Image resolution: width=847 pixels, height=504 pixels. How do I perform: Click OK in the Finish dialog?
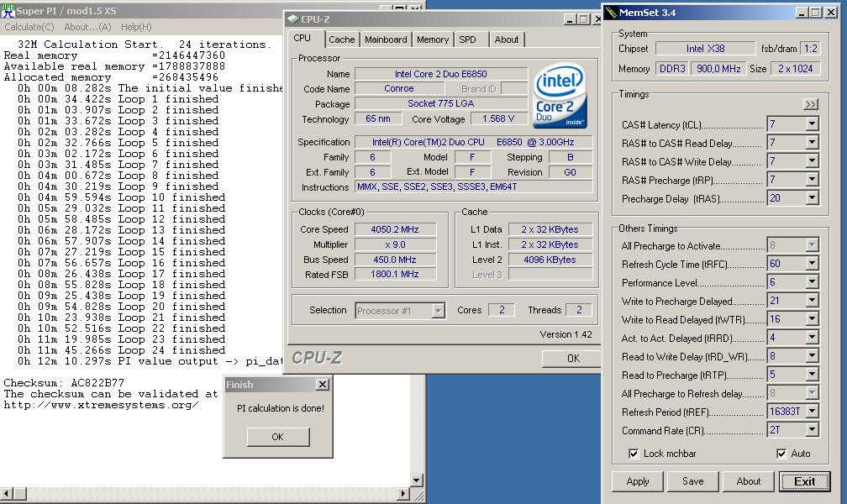[x=278, y=437]
